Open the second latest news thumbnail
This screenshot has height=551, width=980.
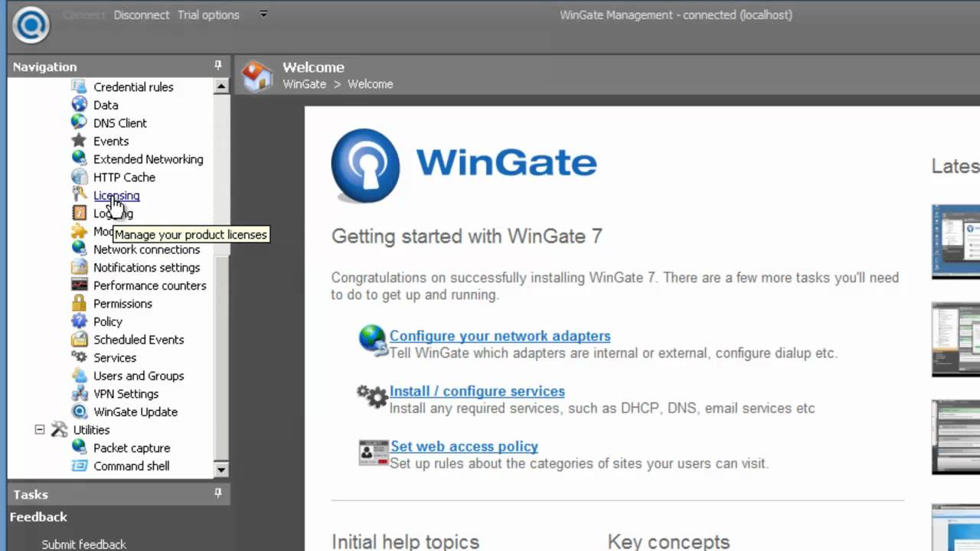955,340
